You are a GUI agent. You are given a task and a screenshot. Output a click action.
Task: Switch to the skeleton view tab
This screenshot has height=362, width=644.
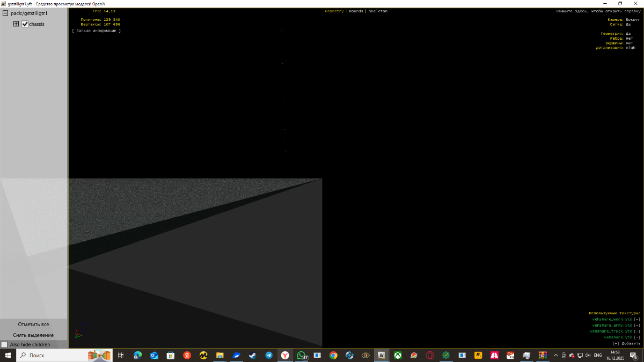click(x=378, y=11)
